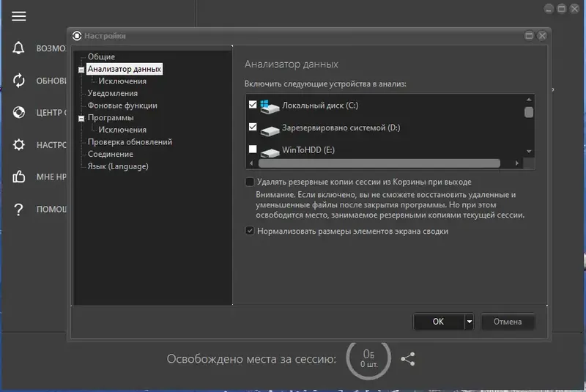Click the freed space circular indicator
The height and width of the screenshot is (392, 586).
[368, 358]
